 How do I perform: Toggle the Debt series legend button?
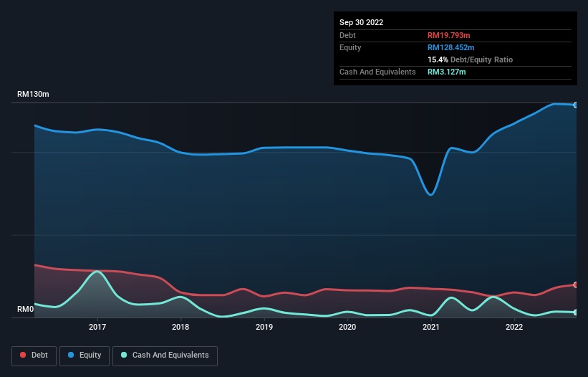(x=34, y=355)
